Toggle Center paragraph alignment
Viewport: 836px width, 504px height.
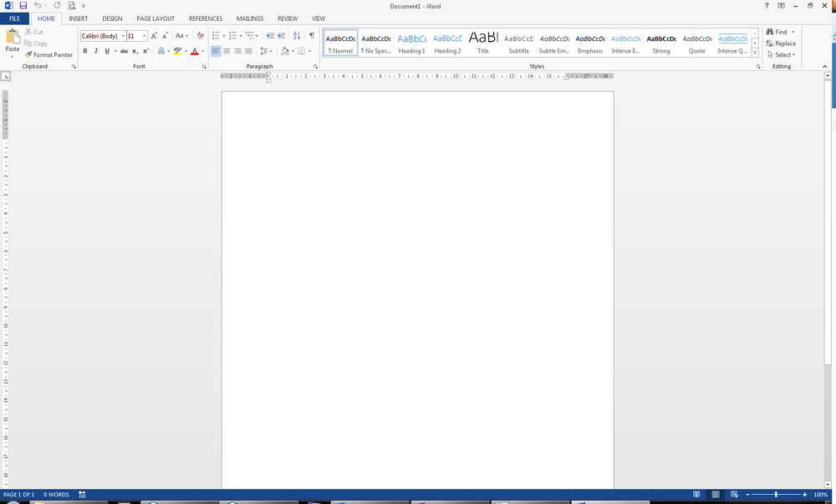(x=227, y=51)
